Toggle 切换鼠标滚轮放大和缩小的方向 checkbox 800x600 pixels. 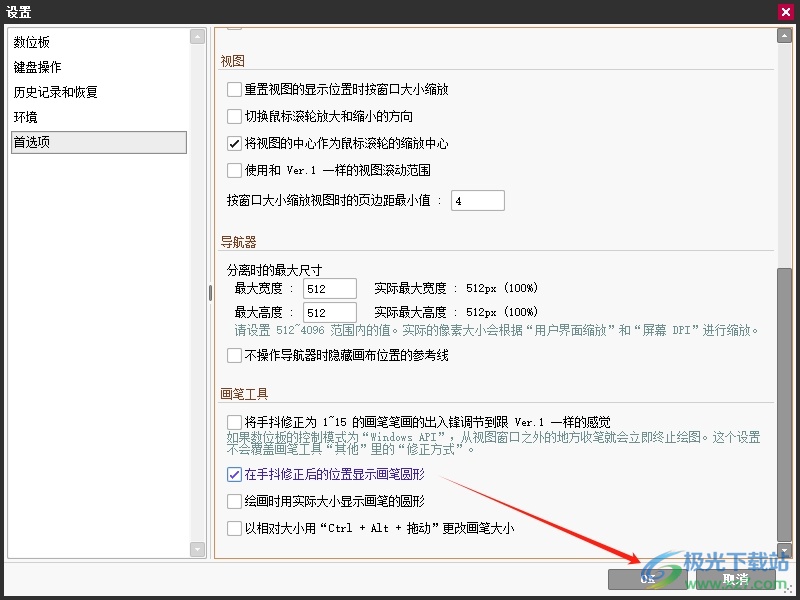click(234, 116)
